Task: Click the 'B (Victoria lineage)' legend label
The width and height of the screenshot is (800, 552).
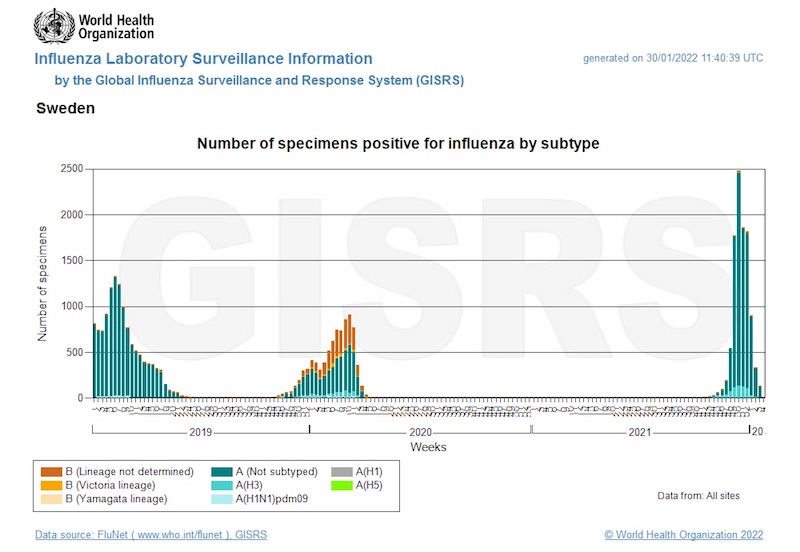Action: [110, 485]
